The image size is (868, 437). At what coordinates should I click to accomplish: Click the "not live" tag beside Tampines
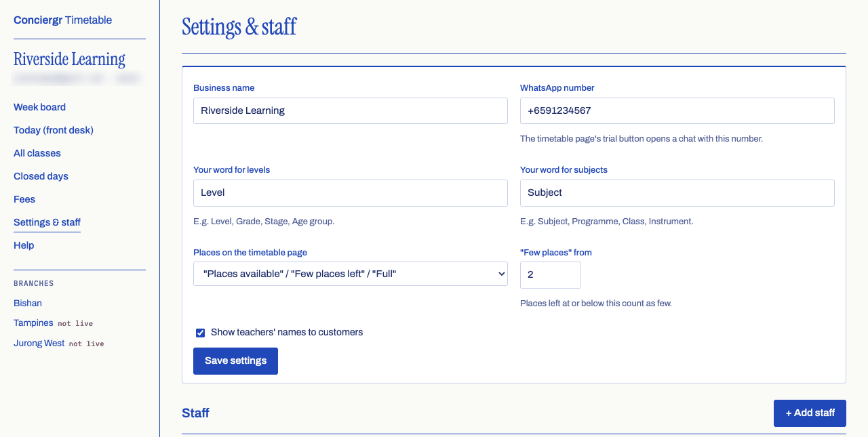(75, 324)
